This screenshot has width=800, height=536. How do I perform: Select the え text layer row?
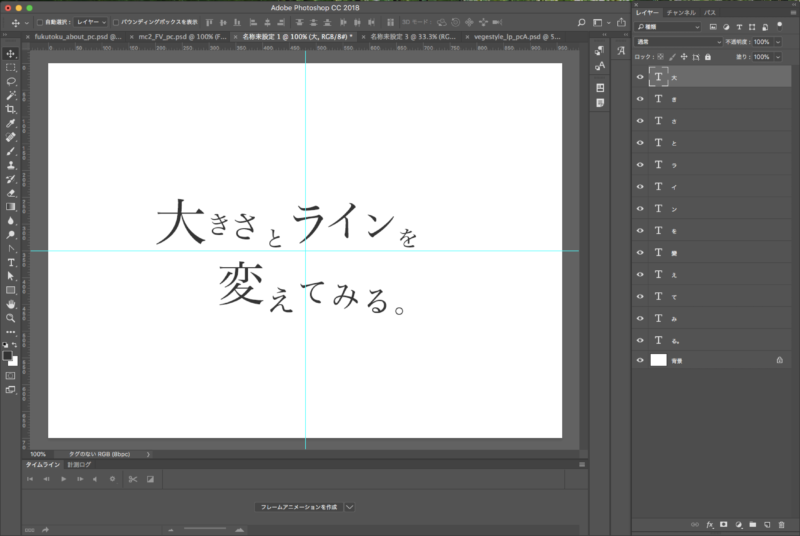(x=712, y=274)
